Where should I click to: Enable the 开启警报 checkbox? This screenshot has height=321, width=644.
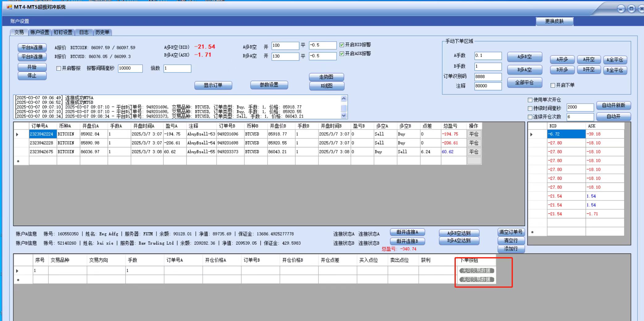click(x=59, y=68)
